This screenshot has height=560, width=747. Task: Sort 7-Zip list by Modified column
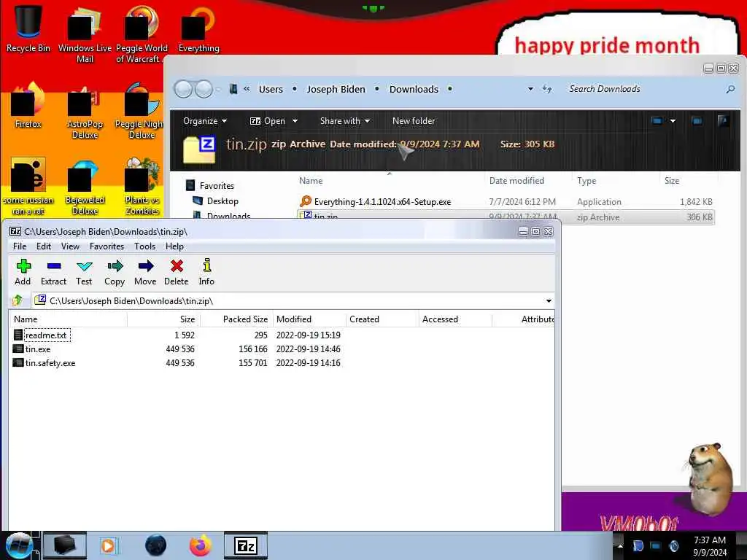point(309,319)
